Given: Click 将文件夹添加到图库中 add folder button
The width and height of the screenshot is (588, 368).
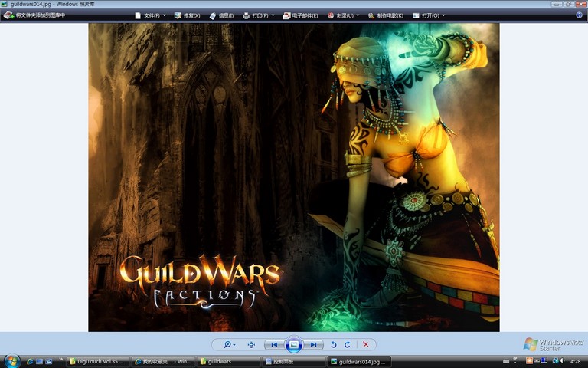Looking at the screenshot, I should click(x=34, y=15).
